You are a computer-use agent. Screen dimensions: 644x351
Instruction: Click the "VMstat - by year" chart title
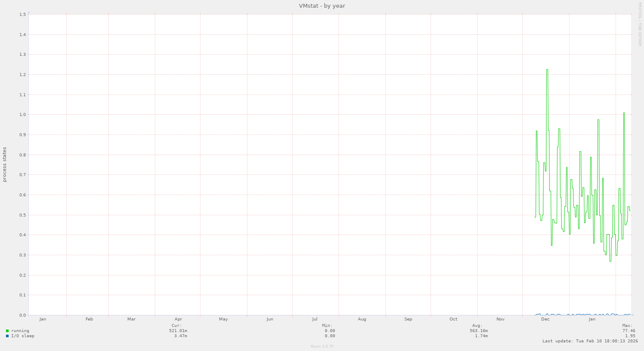coord(322,6)
